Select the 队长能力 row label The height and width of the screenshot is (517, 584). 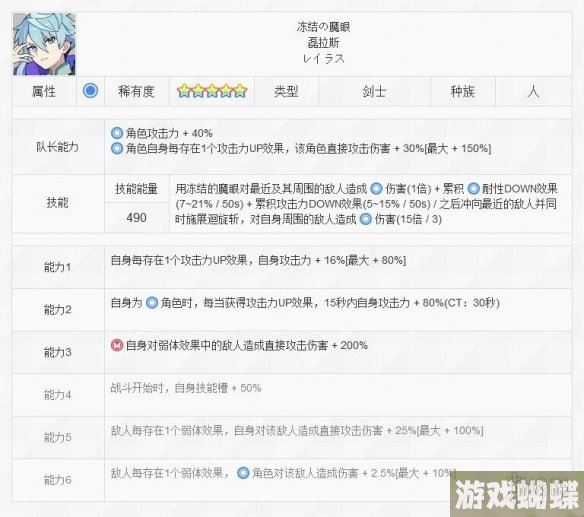57,147
